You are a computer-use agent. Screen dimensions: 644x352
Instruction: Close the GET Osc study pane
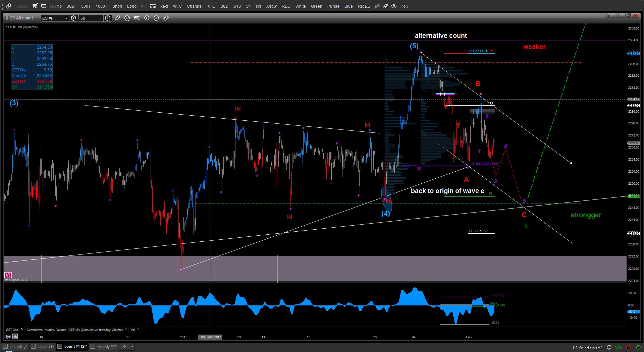tap(22, 329)
